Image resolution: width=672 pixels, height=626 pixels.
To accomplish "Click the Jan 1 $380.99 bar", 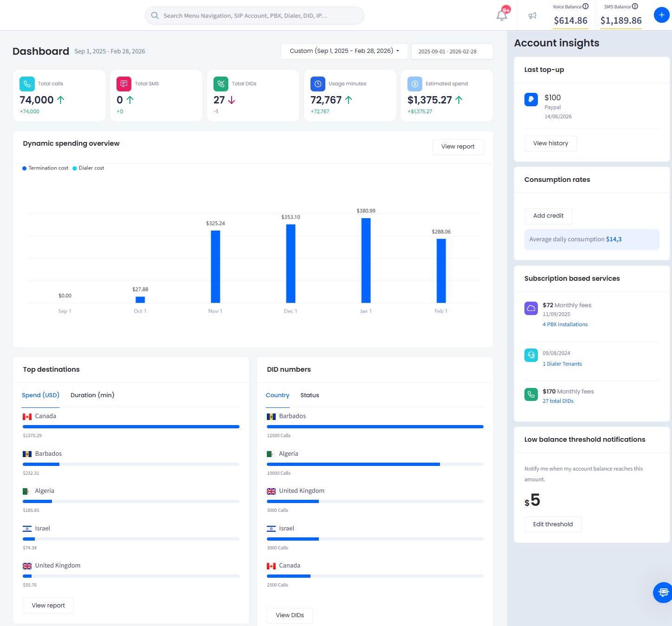I will [366, 260].
